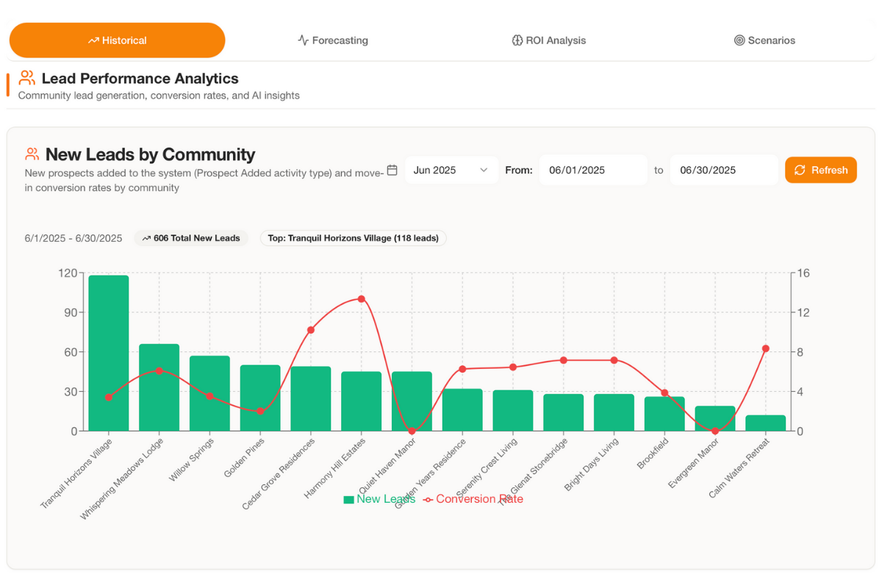Click the green New Leads legend square
The width and height of the screenshot is (882, 588).
[348, 500]
